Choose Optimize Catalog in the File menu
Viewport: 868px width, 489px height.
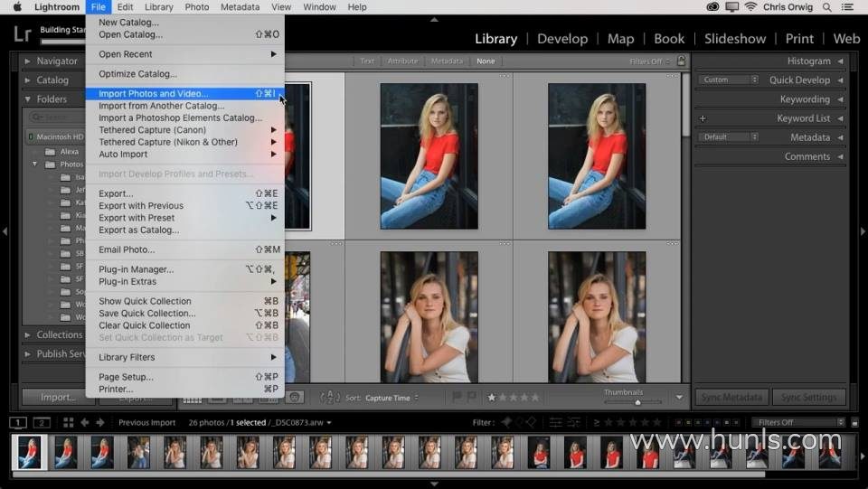pos(184,73)
